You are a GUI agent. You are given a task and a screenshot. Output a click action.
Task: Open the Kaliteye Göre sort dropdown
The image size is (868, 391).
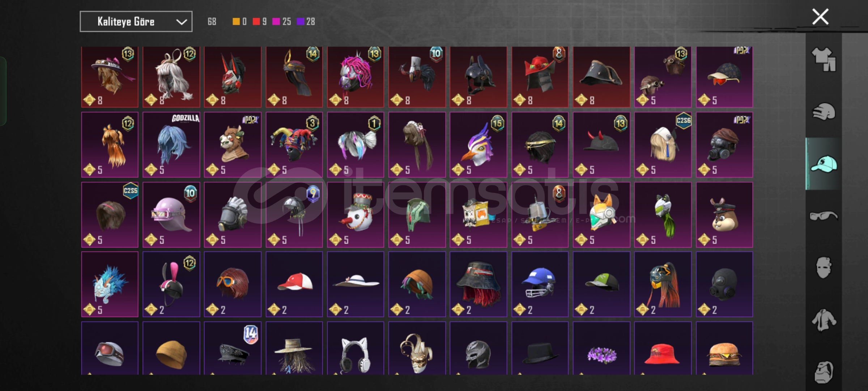point(136,22)
